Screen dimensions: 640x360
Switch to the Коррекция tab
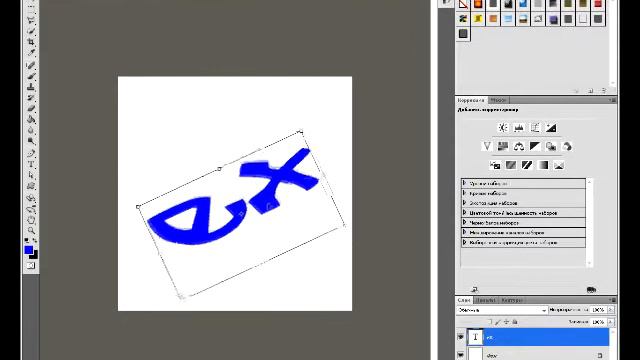(471, 100)
